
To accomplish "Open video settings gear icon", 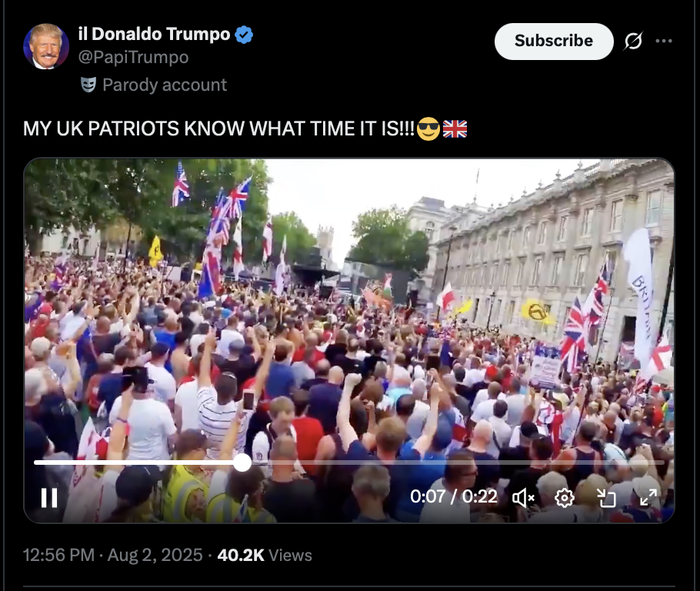I will 565,497.
